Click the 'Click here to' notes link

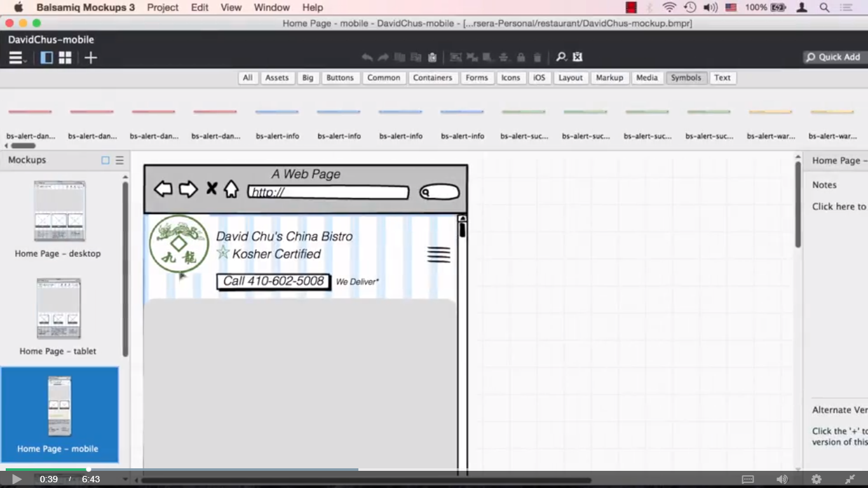pyautogui.click(x=838, y=206)
